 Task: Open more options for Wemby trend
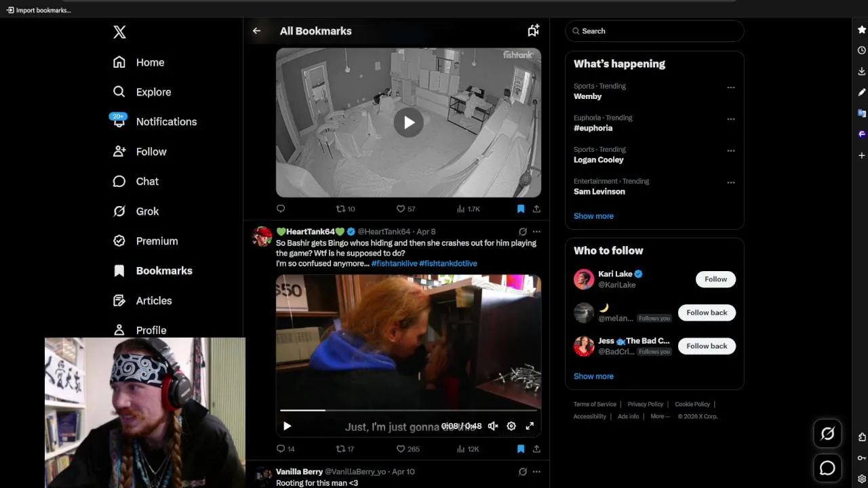click(x=731, y=87)
